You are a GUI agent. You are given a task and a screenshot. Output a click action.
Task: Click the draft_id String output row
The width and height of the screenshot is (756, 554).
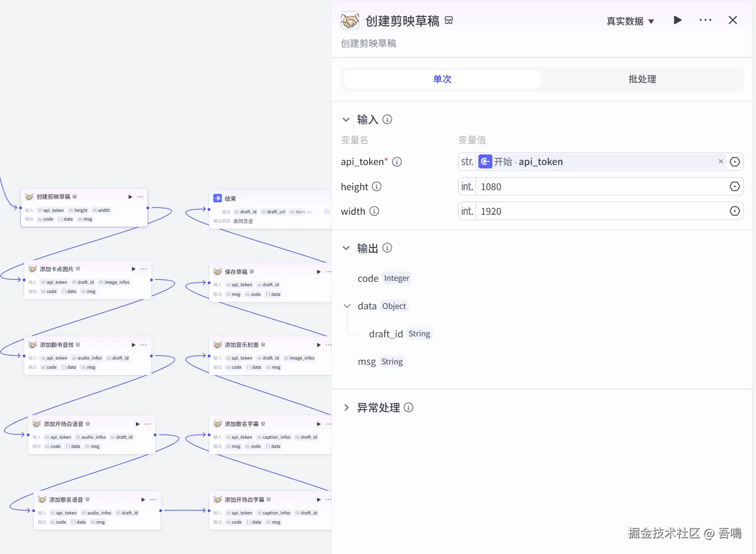point(400,333)
